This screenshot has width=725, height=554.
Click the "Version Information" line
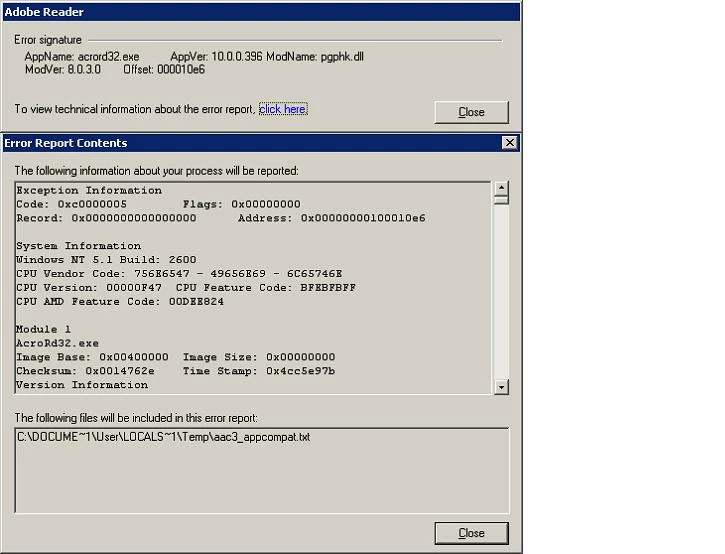pos(82,384)
